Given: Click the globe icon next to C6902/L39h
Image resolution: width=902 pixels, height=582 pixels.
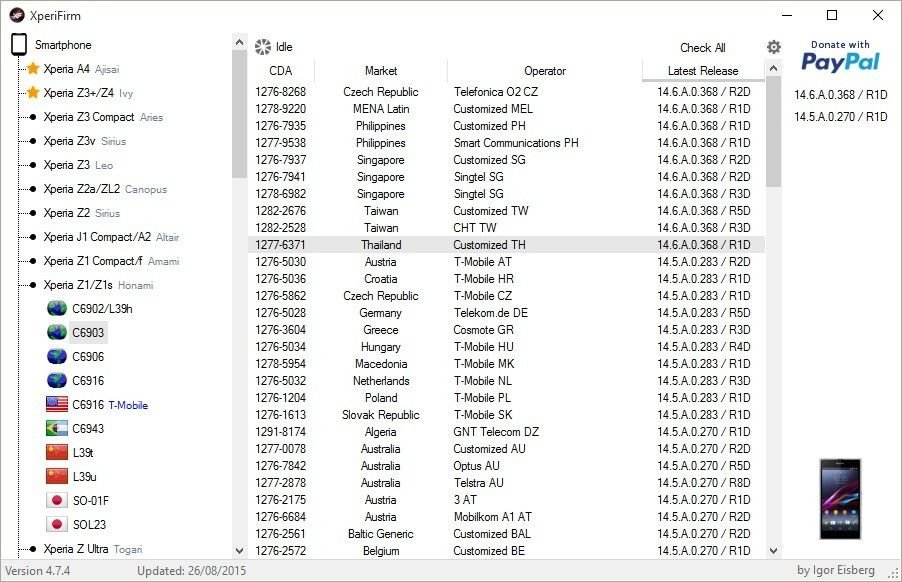Looking at the screenshot, I should [x=56, y=309].
